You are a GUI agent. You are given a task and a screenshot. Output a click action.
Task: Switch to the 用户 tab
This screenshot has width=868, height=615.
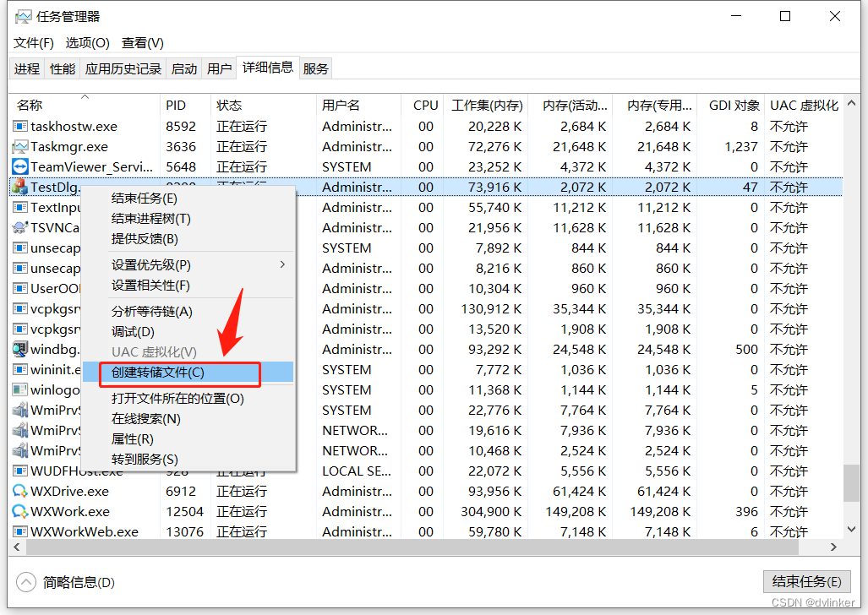tap(219, 68)
